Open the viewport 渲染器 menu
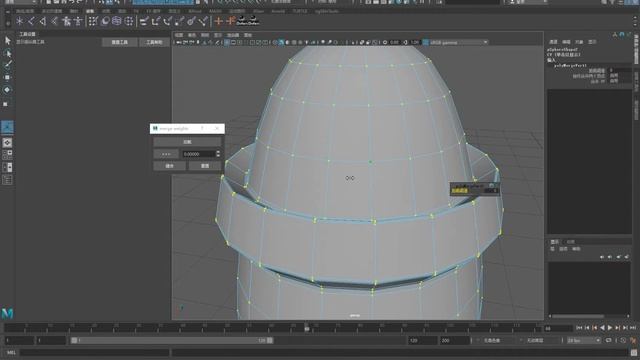The image size is (640, 360). click(233, 35)
